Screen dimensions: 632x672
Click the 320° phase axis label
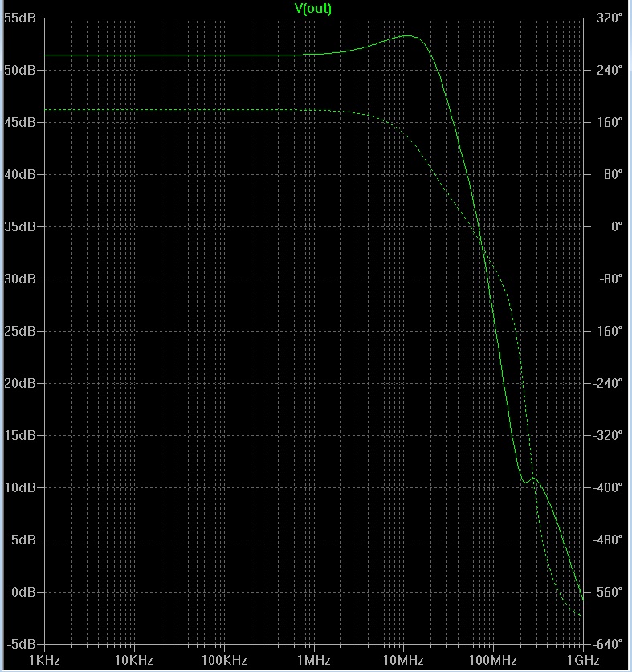610,18
